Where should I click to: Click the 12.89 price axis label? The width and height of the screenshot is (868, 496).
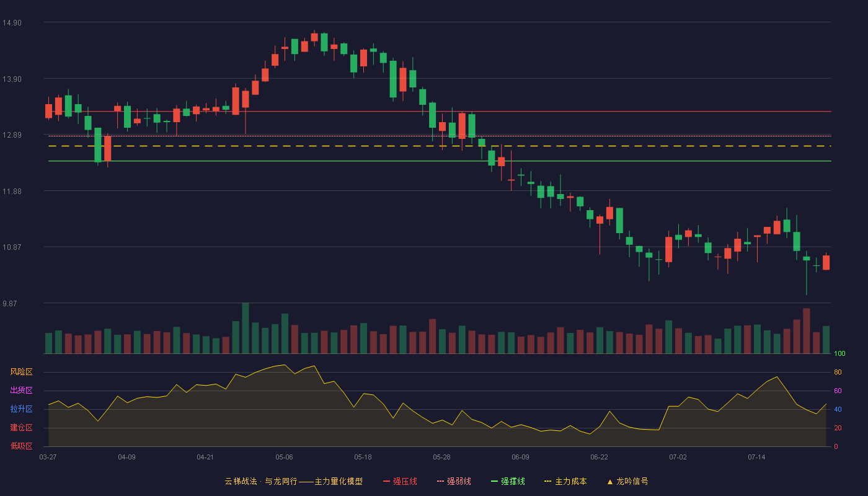(x=12, y=135)
